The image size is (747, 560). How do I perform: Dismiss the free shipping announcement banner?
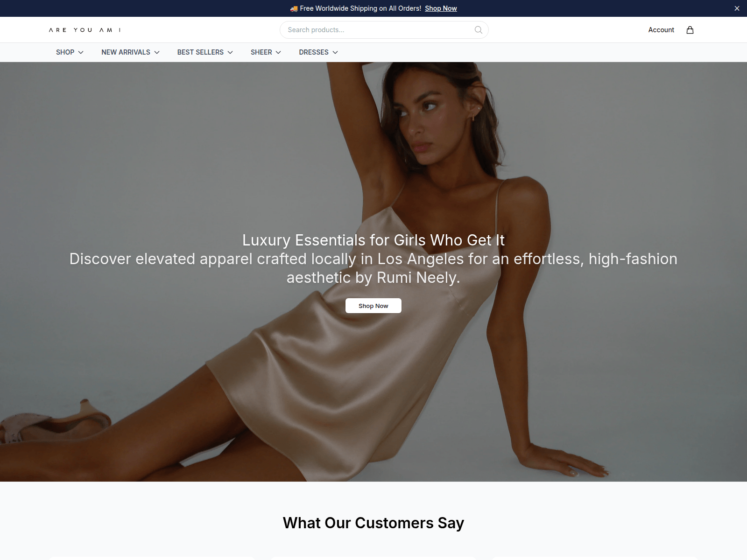[737, 8]
